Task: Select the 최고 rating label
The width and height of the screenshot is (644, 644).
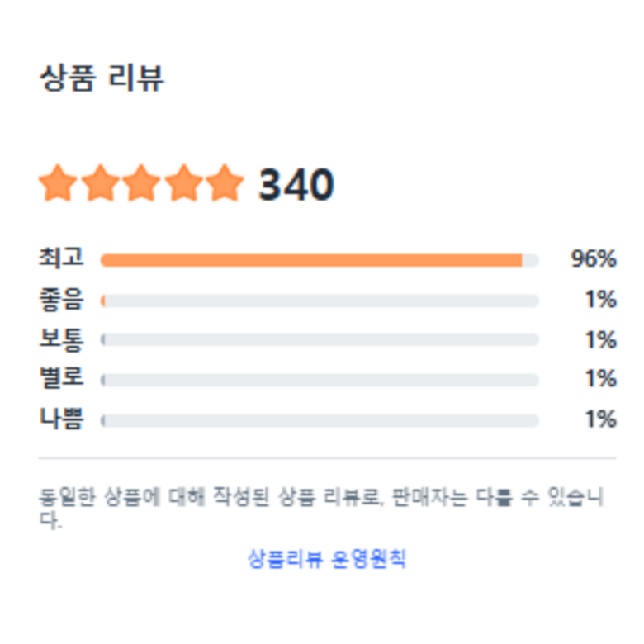Action: [61, 258]
